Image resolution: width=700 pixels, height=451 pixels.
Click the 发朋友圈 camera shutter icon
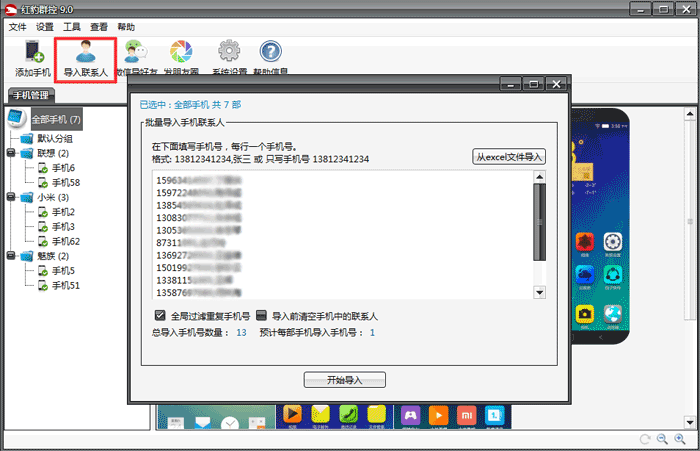(181, 51)
